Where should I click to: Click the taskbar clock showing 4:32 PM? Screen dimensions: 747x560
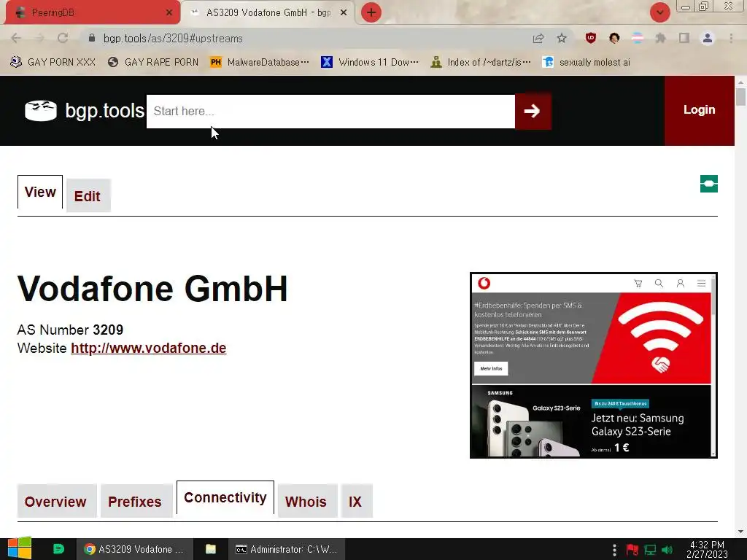707,549
